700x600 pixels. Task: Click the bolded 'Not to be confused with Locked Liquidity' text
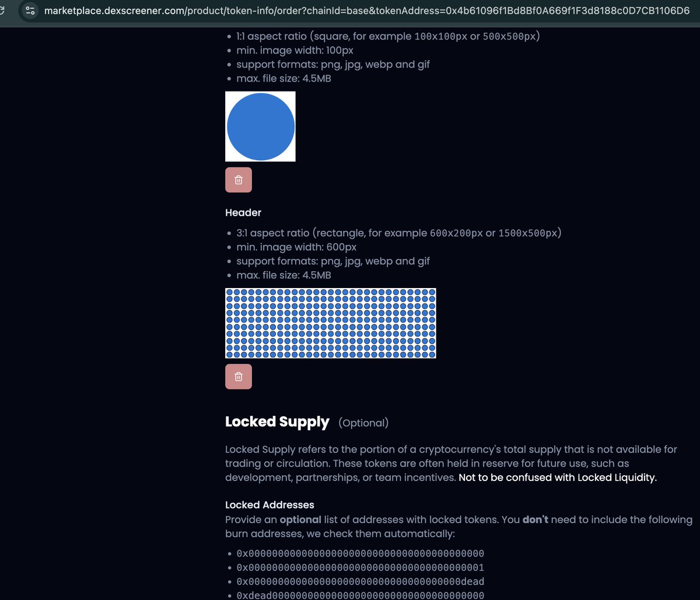[x=556, y=477]
